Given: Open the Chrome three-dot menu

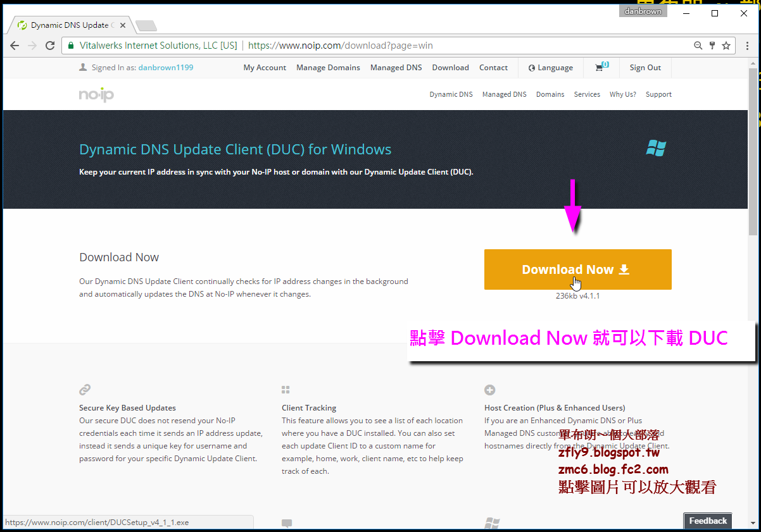Looking at the screenshot, I should (746, 46).
